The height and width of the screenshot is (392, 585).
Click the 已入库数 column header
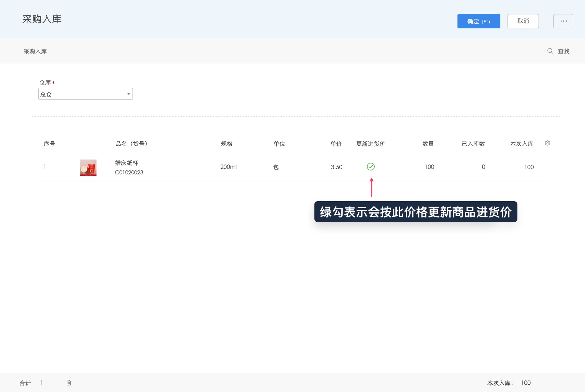click(x=473, y=144)
